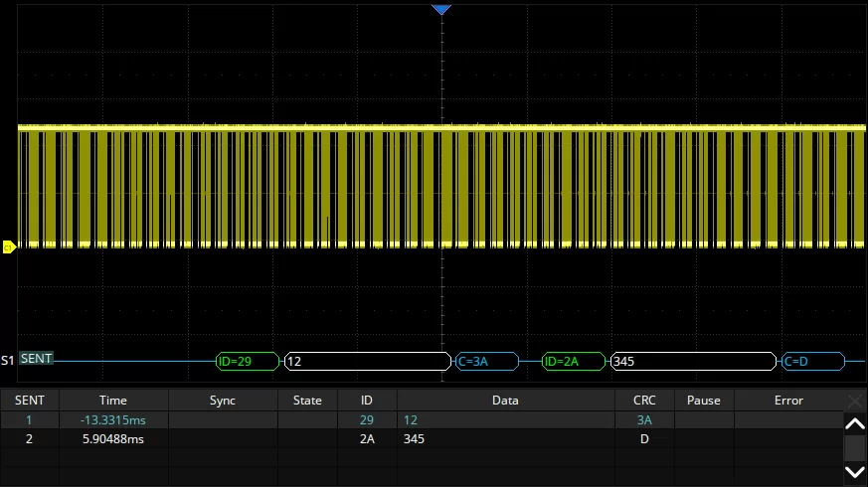Select the yellow channel ground level indicator
The height and width of the screenshot is (487, 868).
(8, 246)
